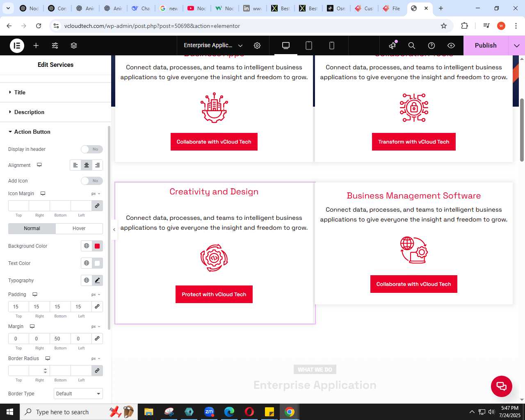The width and height of the screenshot is (525, 420).
Task: Open Zoom from the taskbar
Action: point(209,412)
